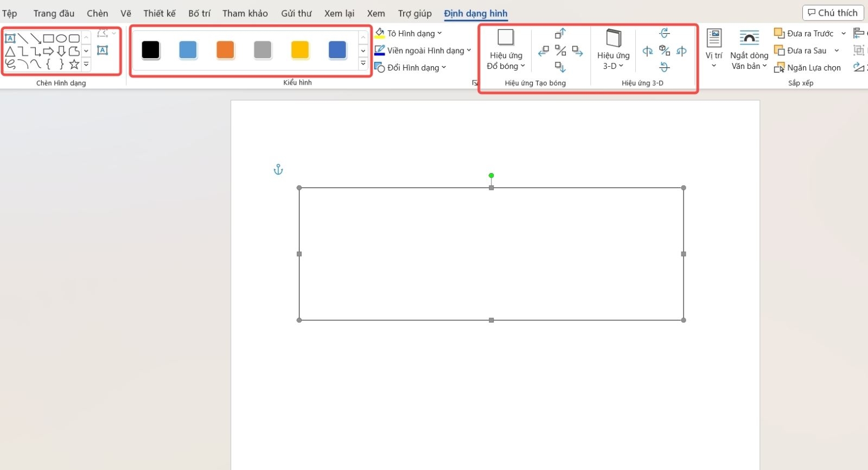Switch to Tham khảo tab

coord(245,14)
